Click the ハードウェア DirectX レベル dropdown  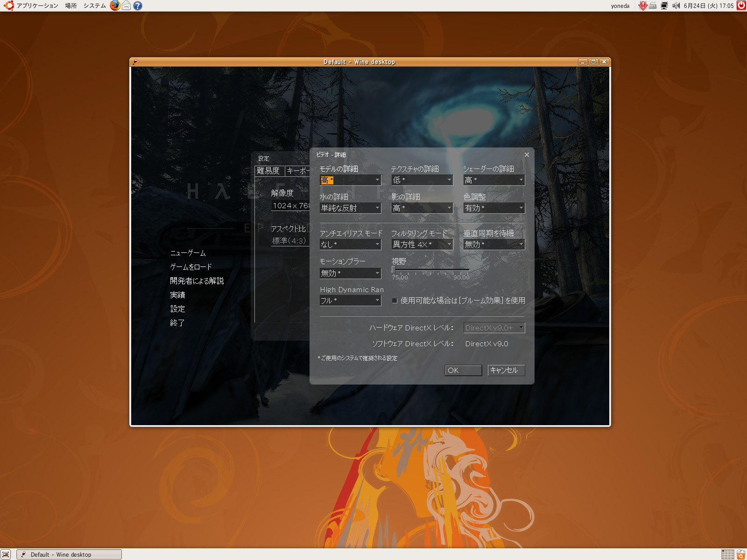[494, 328]
